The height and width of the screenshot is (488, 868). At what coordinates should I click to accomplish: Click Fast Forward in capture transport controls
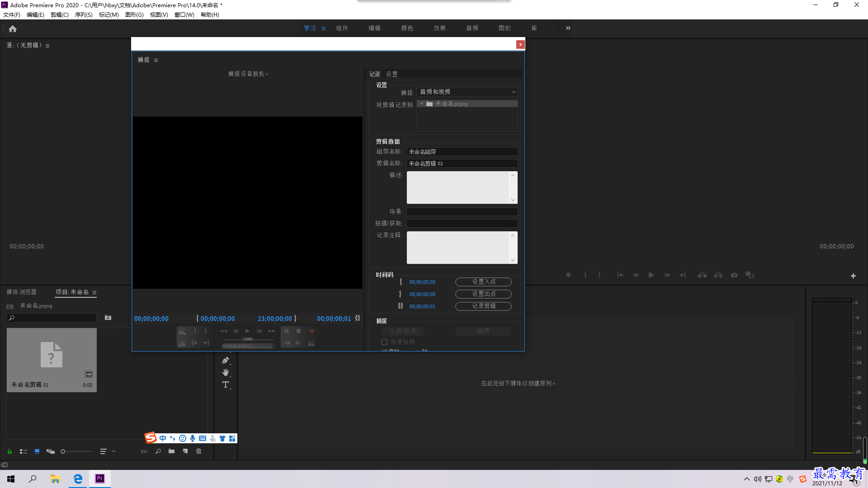272,331
